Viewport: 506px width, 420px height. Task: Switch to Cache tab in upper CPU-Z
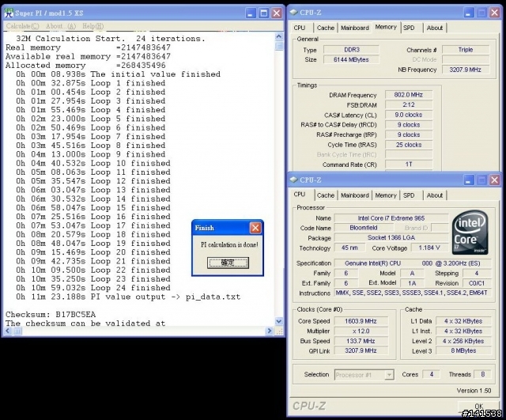326,28
